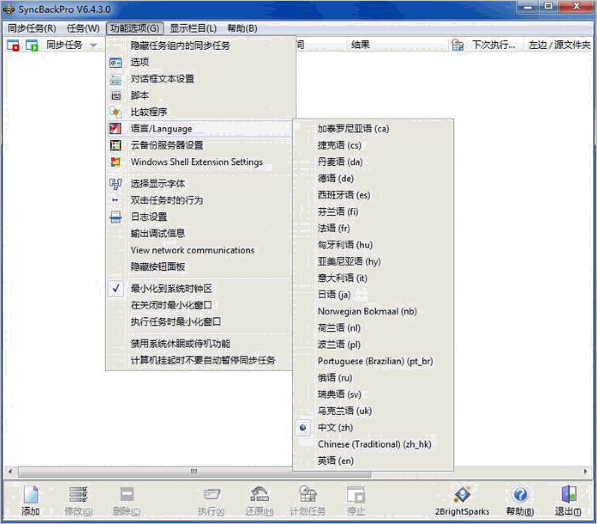Open the 任务(W) menu

click(83, 29)
